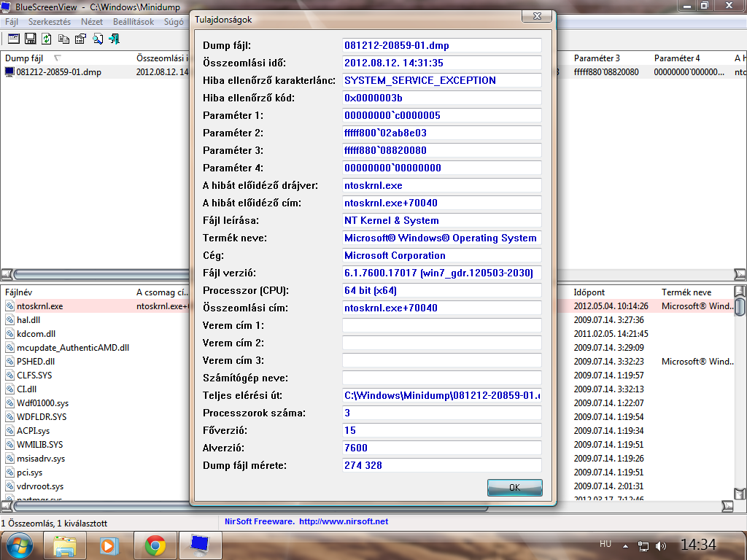
Task: Click the file icon beside WDFLDR.SYS
Action: 9,416
